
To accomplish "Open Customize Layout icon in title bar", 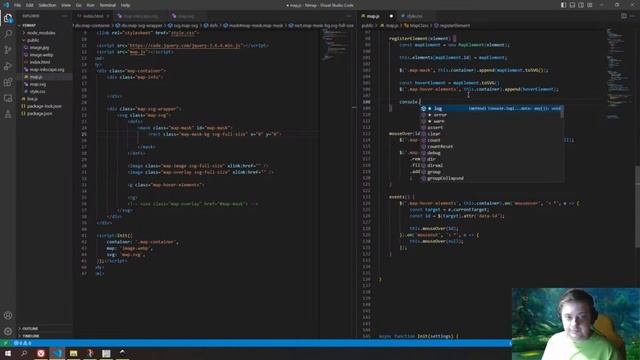I will click(x=590, y=5).
